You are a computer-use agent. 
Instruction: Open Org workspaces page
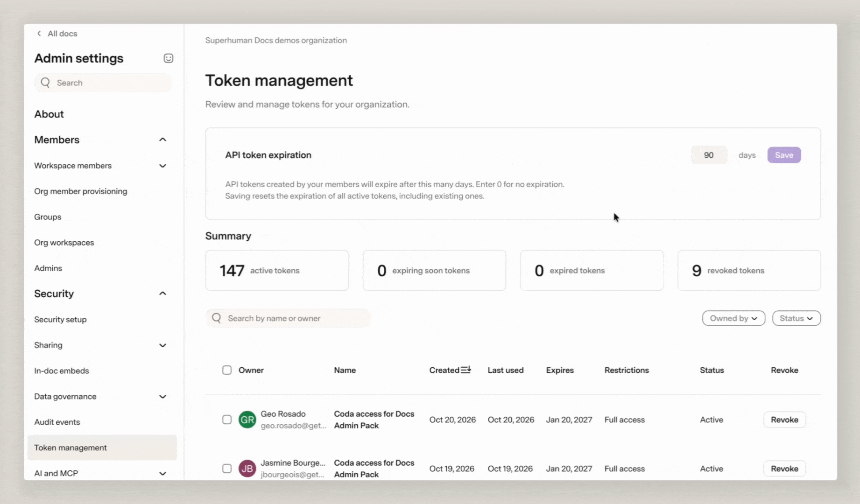pos(64,243)
